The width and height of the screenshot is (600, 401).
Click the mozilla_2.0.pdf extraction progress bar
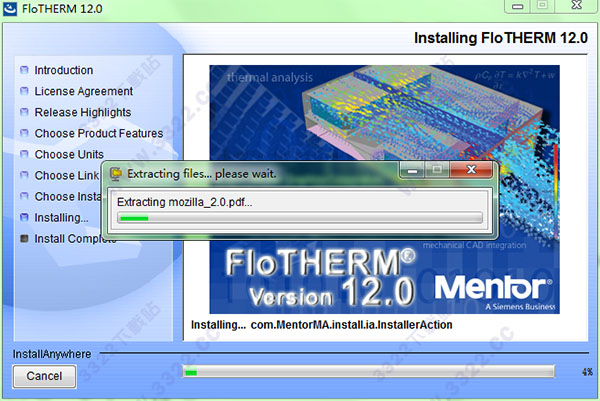point(300,218)
